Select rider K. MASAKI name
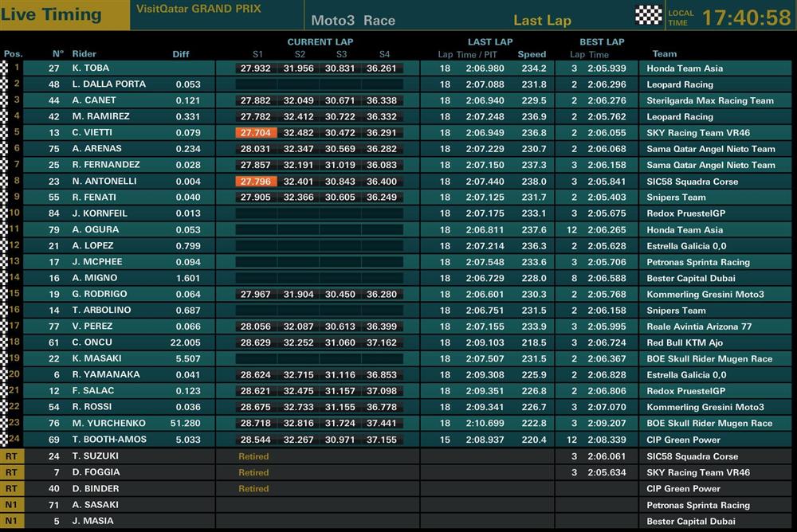 click(x=96, y=358)
